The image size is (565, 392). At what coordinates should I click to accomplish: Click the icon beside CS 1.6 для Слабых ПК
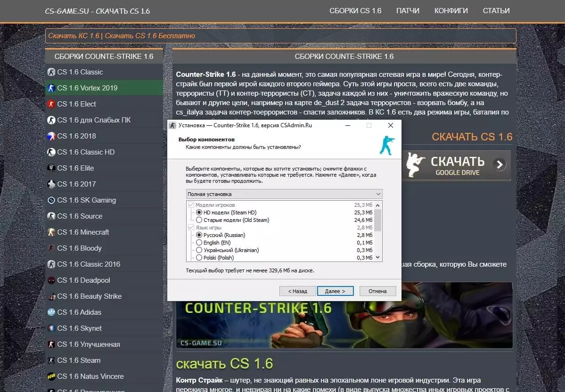tap(51, 120)
